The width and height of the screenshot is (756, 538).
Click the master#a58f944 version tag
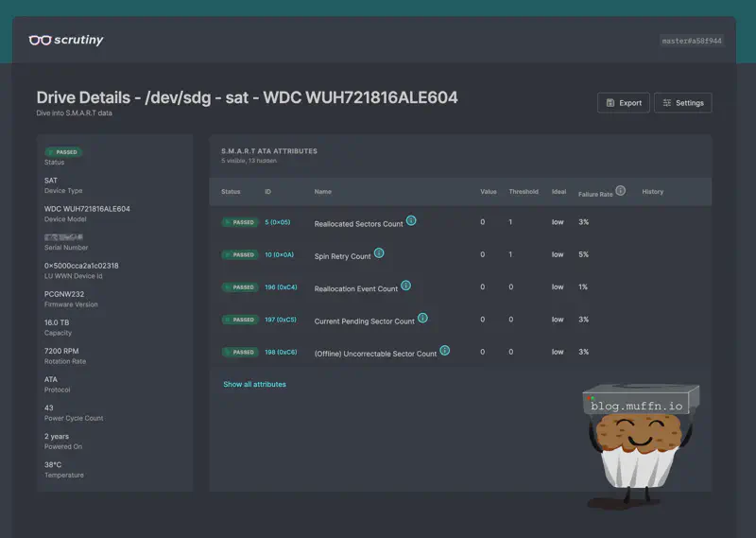(692, 41)
